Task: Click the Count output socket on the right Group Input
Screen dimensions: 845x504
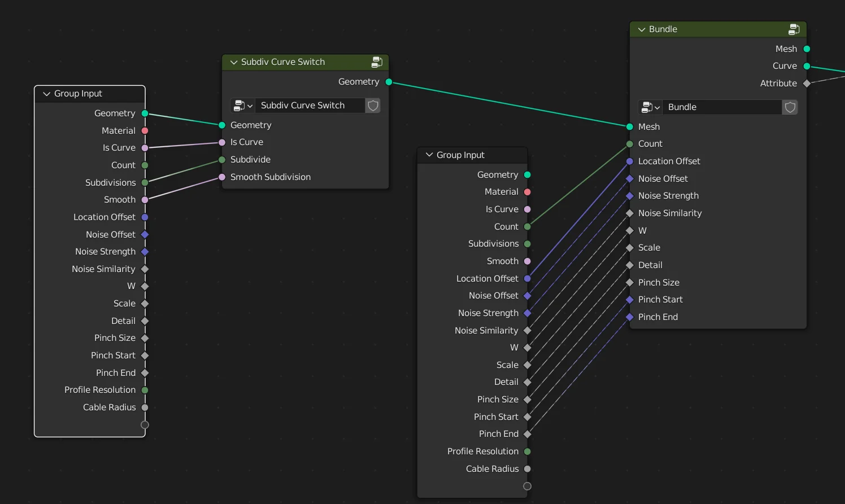Action: point(527,226)
